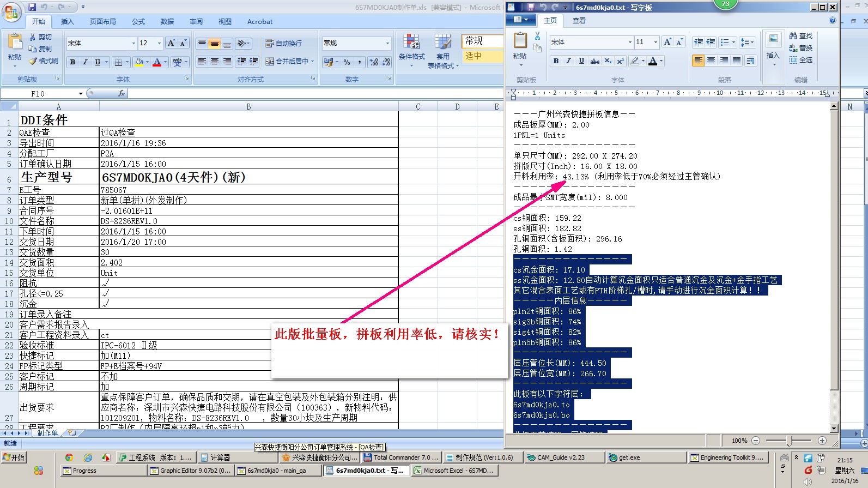Increase font size in Excel ribbon
The image size is (868, 488).
pyautogui.click(x=171, y=43)
